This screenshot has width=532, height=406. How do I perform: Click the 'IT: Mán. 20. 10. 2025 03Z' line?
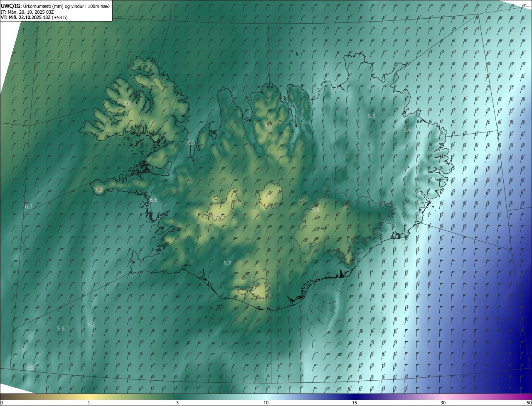click(27, 12)
